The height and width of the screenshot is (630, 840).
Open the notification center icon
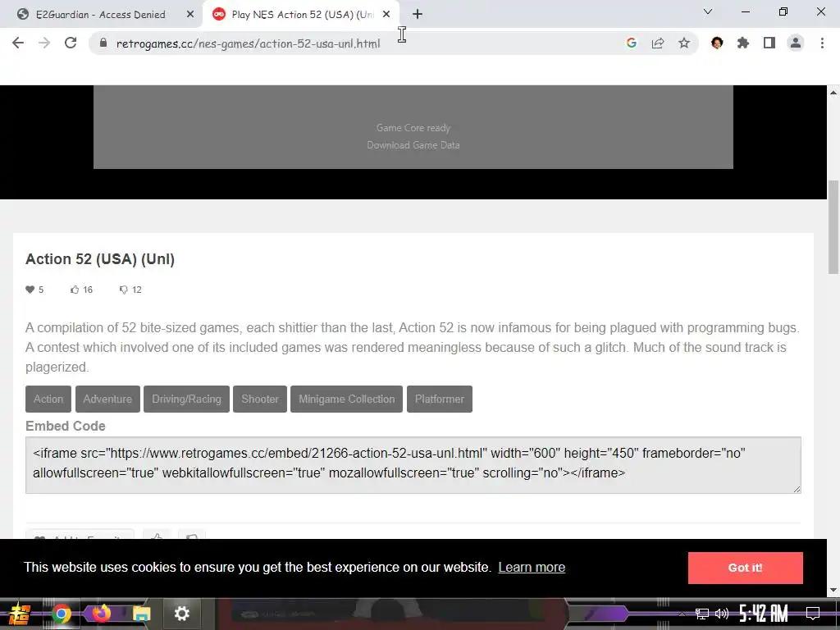point(813,614)
